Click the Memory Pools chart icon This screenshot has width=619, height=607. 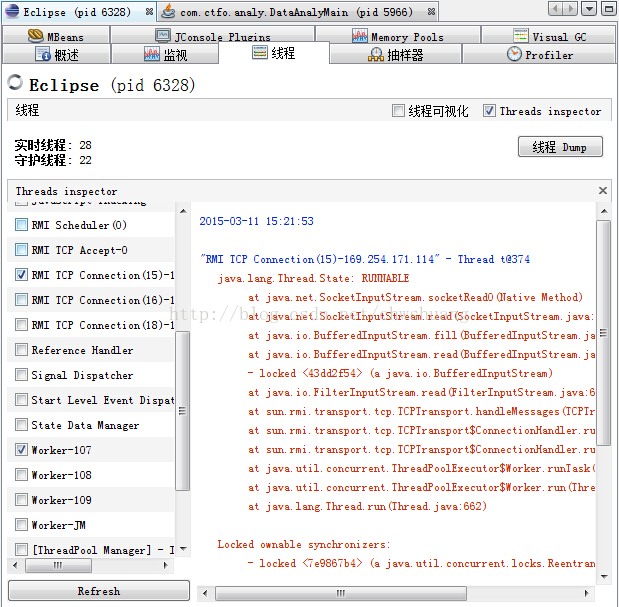click(360, 36)
